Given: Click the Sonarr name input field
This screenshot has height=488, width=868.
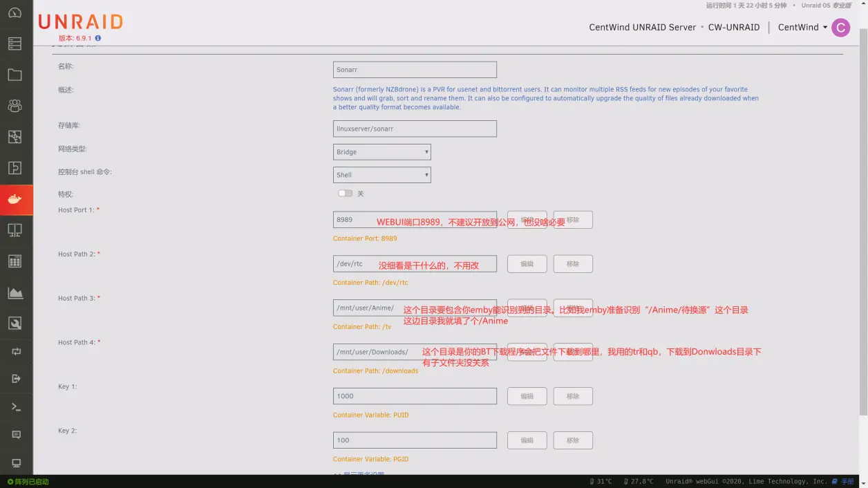Looking at the screenshot, I should (x=415, y=70).
